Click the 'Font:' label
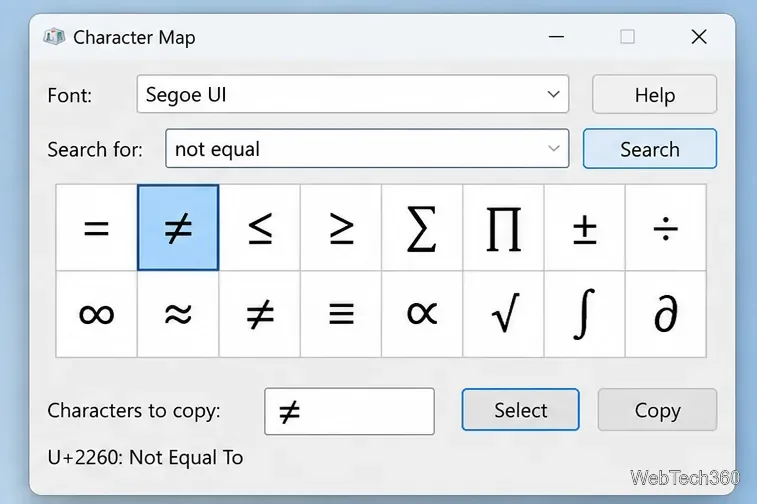Viewport: 757px width, 504px height. point(70,95)
